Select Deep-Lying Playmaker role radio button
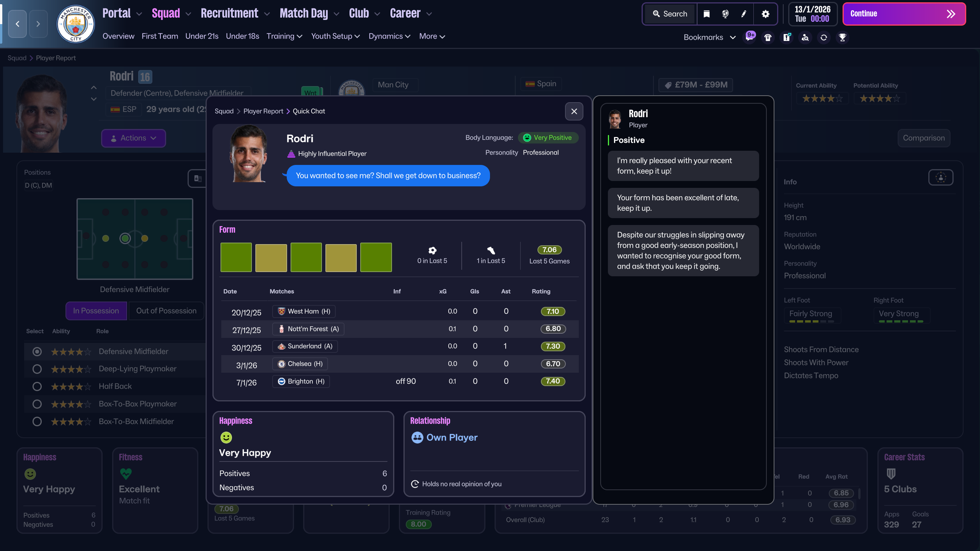This screenshot has height=551, width=980. 37,369
